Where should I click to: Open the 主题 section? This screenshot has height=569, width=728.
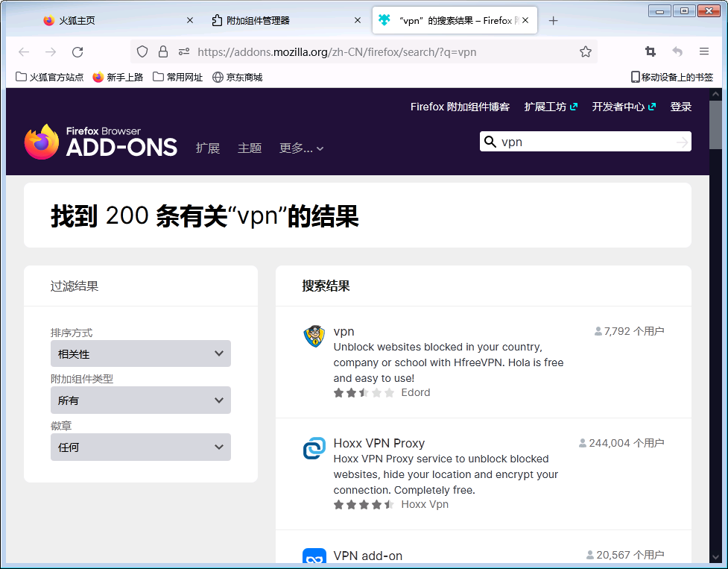tap(250, 148)
